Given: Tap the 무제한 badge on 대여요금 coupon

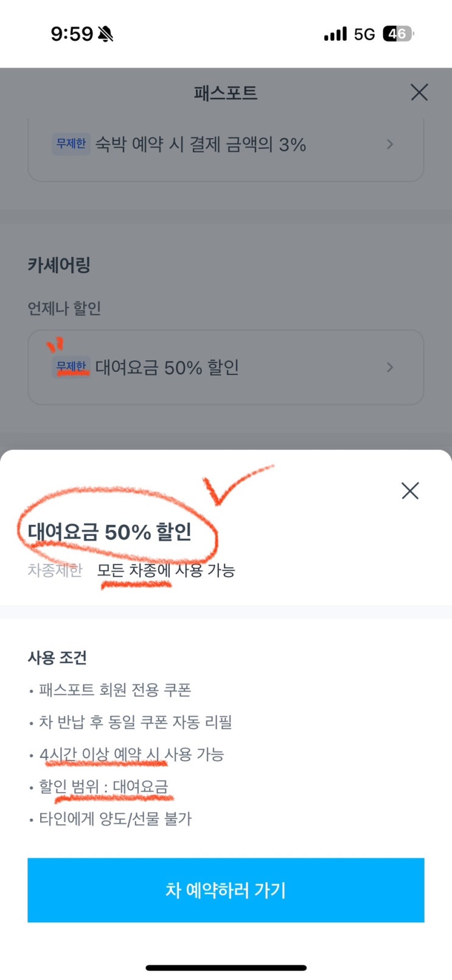Looking at the screenshot, I should (71, 367).
